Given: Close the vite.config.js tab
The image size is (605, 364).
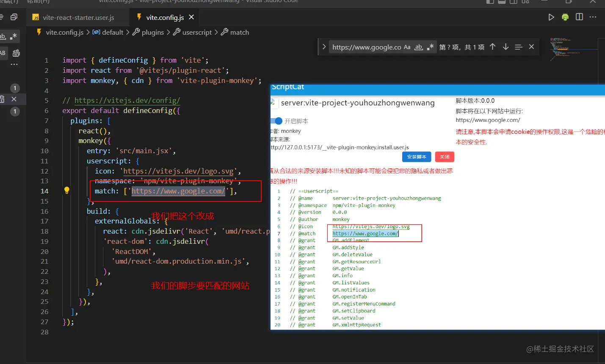Looking at the screenshot, I should point(191,17).
